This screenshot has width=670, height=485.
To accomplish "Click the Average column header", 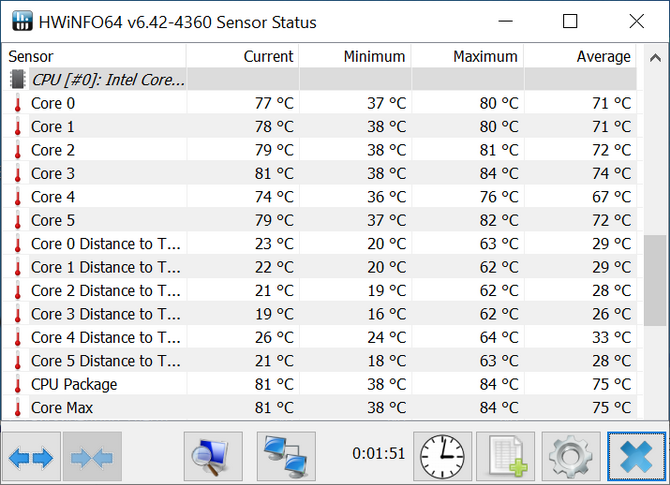I will [x=580, y=56].
